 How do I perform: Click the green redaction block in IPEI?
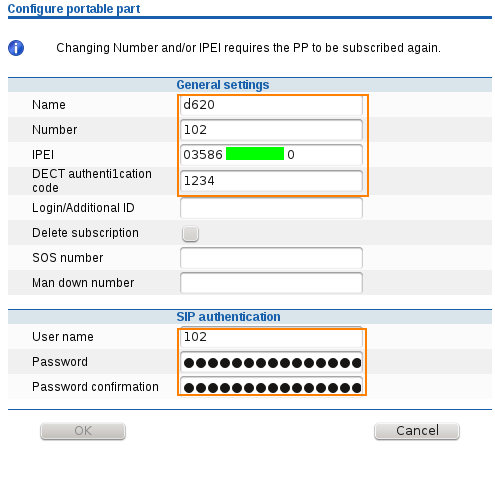[x=255, y=154]
